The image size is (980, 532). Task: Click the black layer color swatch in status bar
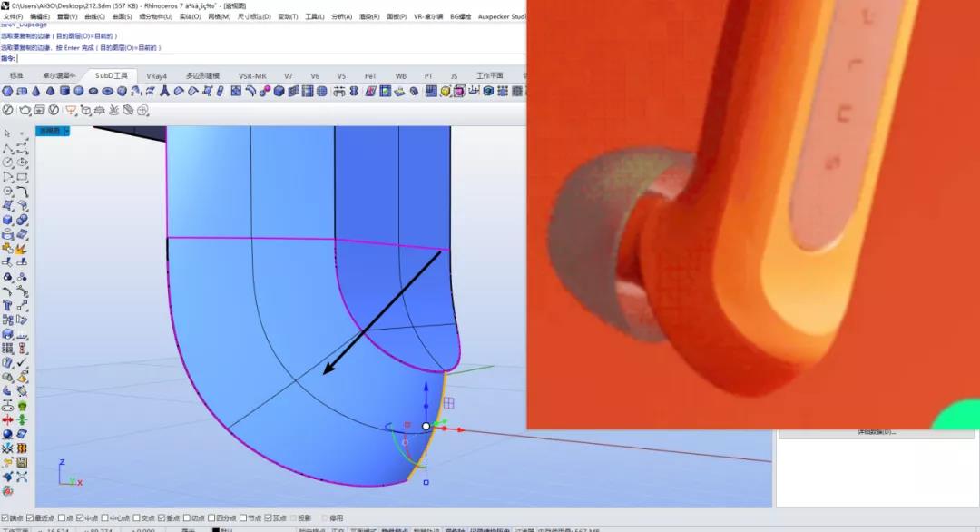point(216,530)
